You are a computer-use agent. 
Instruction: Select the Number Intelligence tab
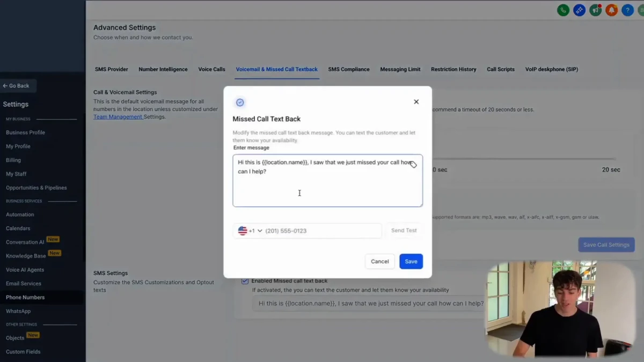pos(163,69)
